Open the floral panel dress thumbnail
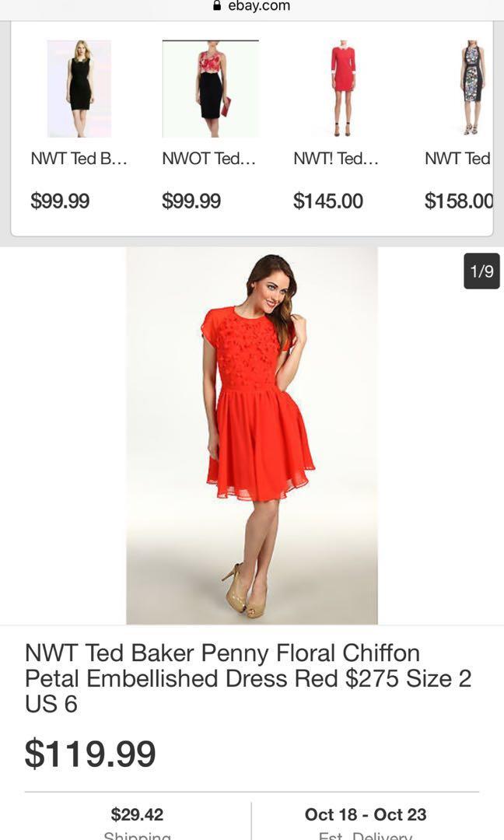This screenshot has width=504, height=840. (472, 89)
